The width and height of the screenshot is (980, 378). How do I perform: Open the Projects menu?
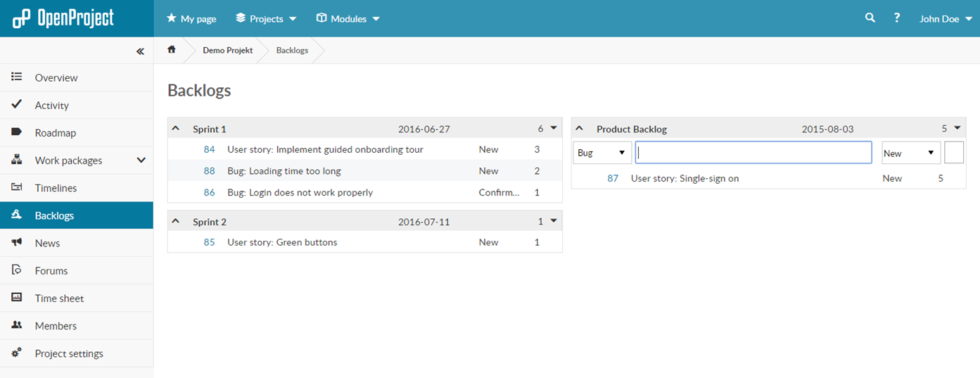(x=266, y=19)
